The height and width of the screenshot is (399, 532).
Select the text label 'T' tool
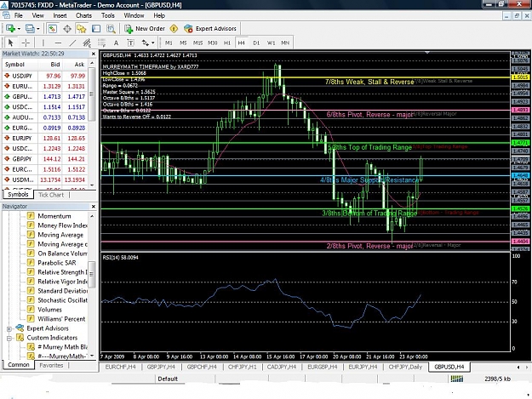(130, 43)
